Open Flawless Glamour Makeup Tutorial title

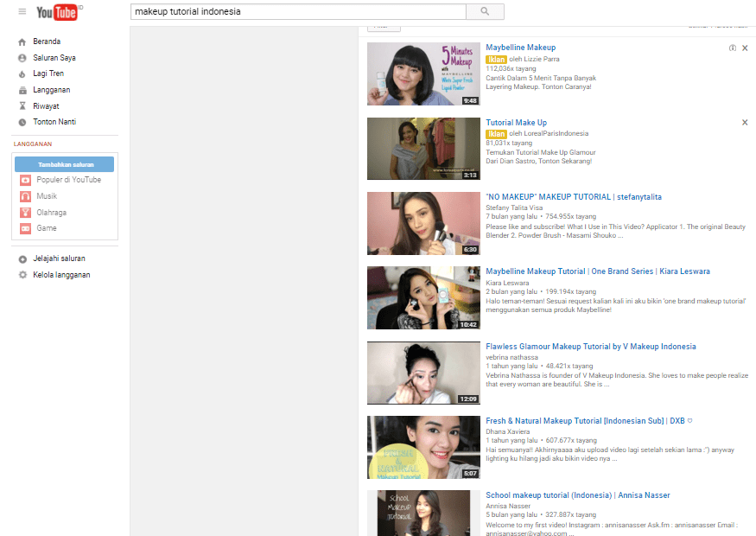coord(591,347)
